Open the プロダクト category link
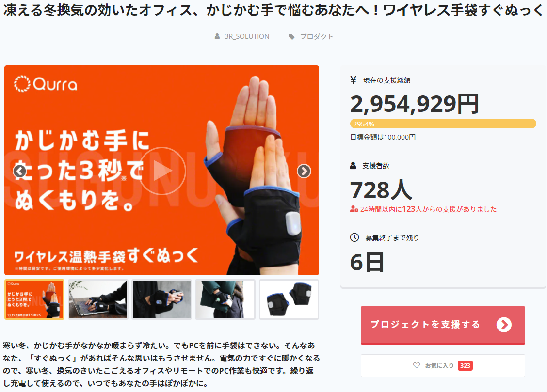547x392 pixels. [316, 37]
